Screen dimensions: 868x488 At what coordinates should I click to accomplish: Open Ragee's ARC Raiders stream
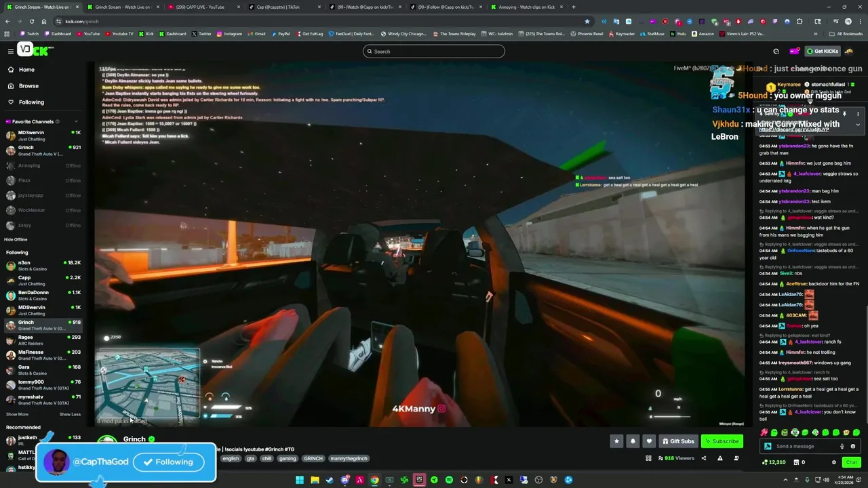(x=43, y=340)
